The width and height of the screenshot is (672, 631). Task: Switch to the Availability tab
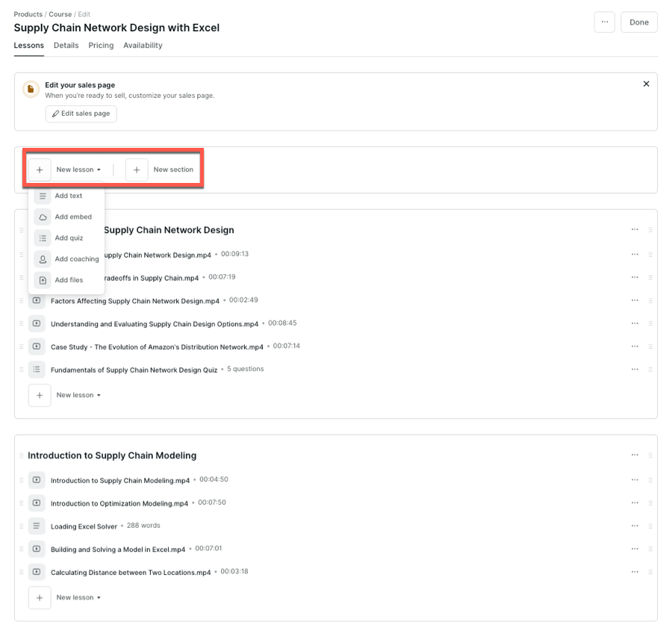click(143, 46)
